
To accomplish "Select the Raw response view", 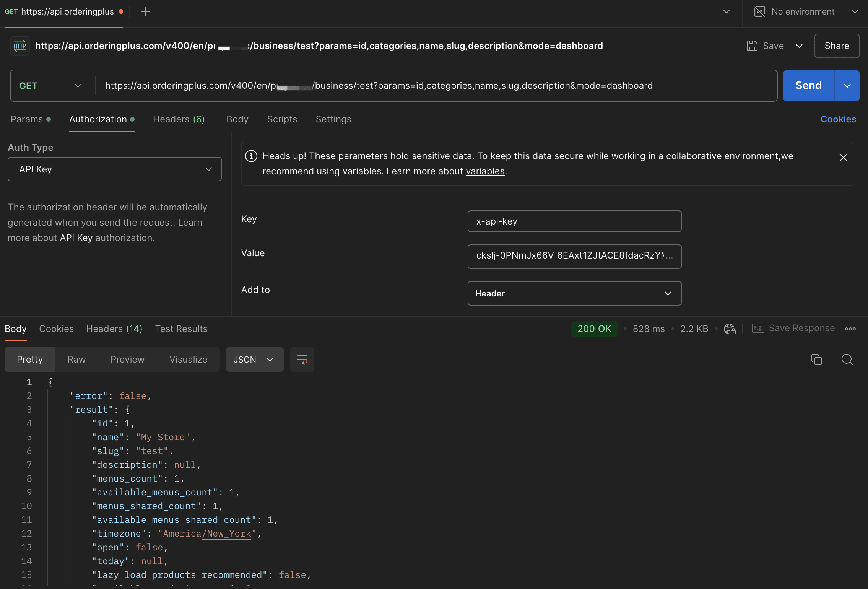I will 76,360.
